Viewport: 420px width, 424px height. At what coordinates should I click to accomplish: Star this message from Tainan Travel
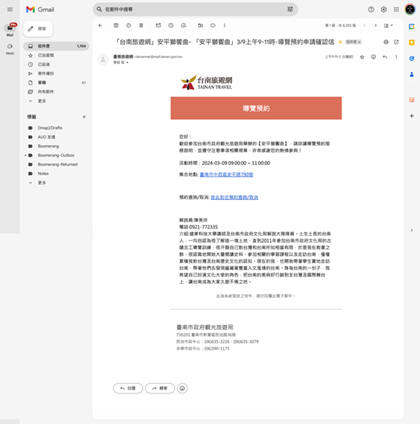click(x=362, y=57)
